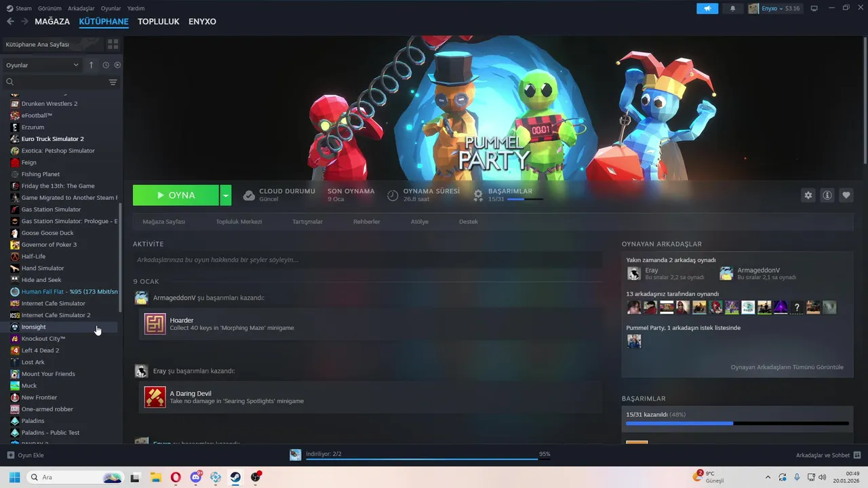Open advanced filter options icon

[x=113, y=82]
